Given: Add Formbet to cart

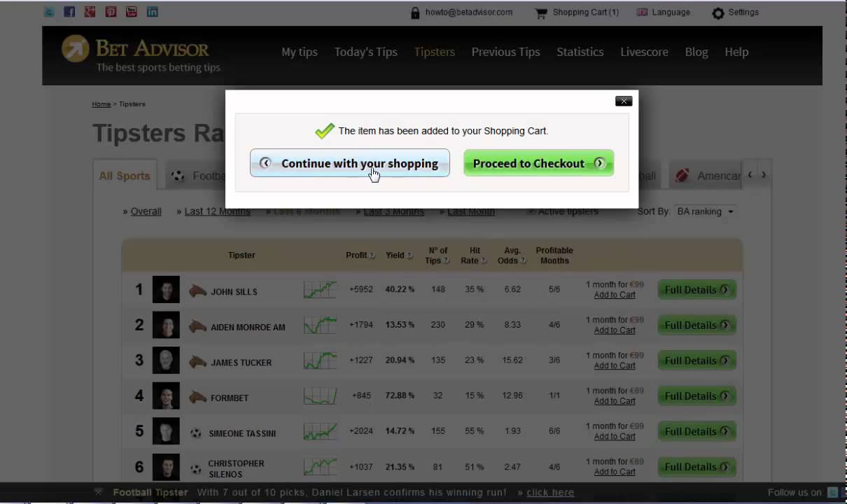Looking at the screenshot, I should [x=615, y=401].
